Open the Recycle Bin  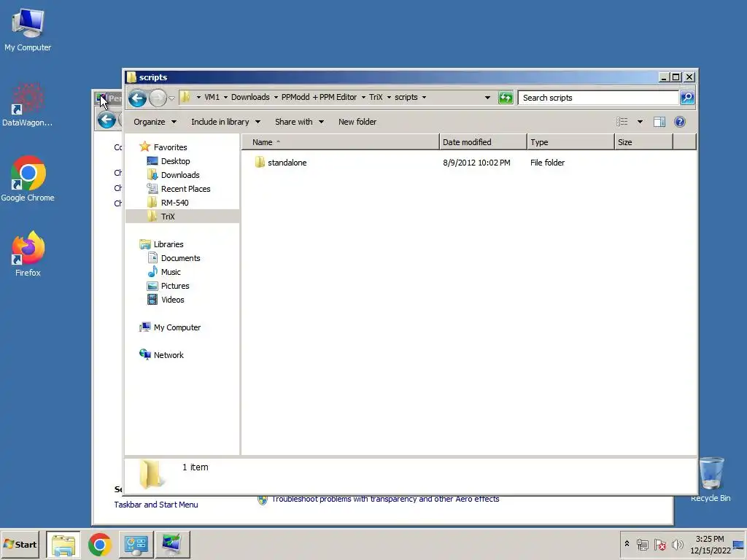click(711, 479)
